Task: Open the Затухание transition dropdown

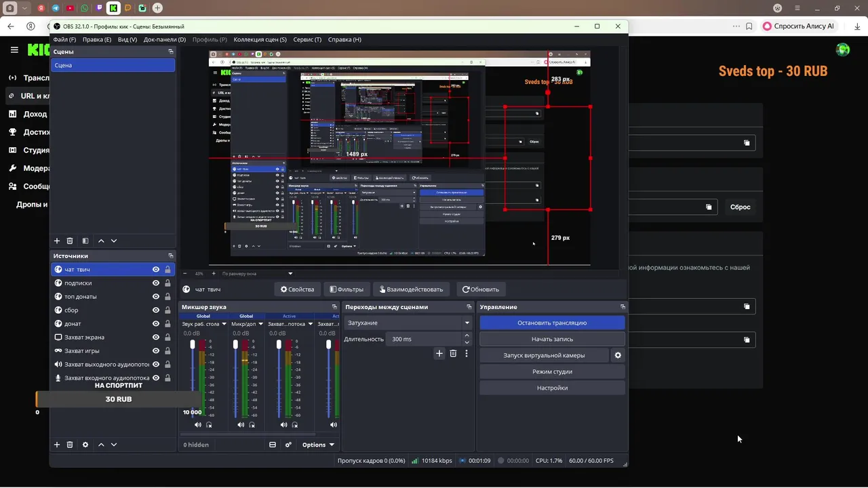Action: [x=408, y=323]
